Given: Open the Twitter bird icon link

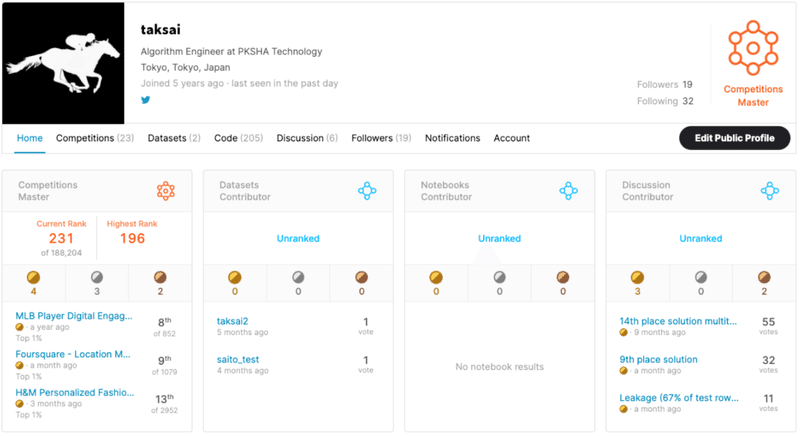Looking at the screenshot, I should [145, 100].
